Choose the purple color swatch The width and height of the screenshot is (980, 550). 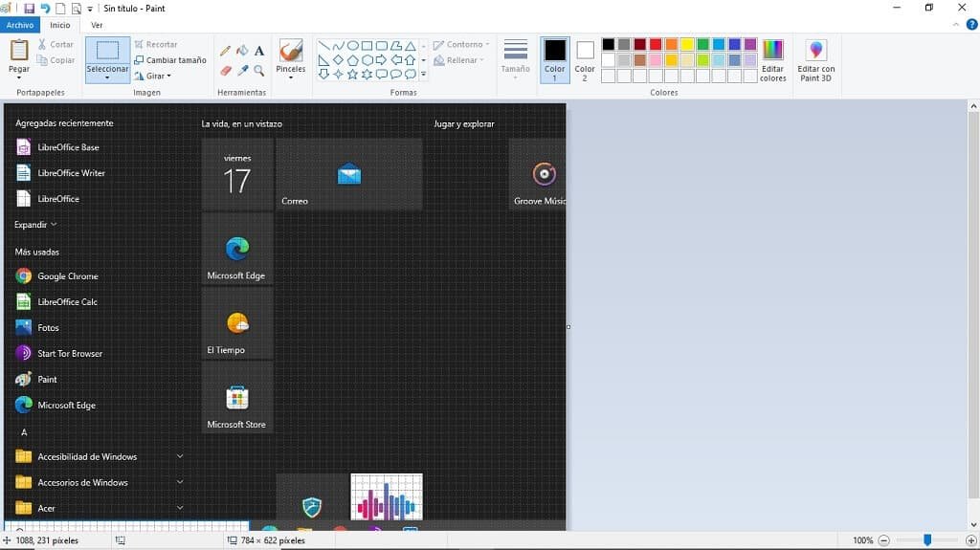coord(750,44)
